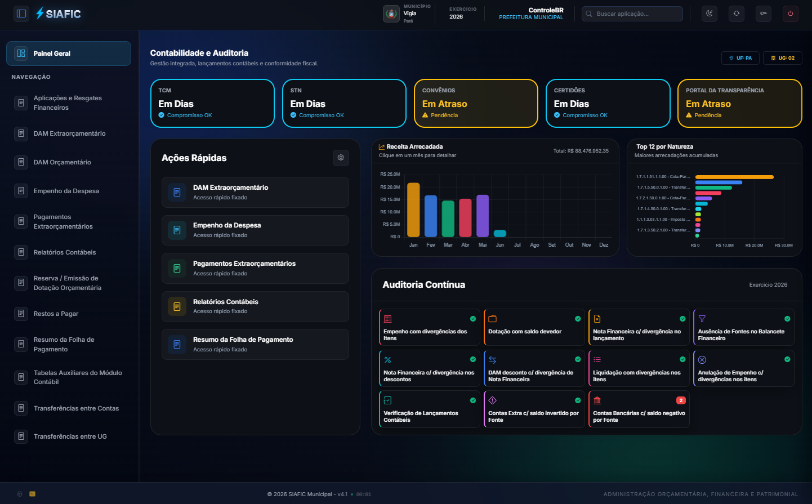
Task: Click the Relatórios Contábeis sidebar document icon
Action: pyautogui.click(x=21, y=252)
